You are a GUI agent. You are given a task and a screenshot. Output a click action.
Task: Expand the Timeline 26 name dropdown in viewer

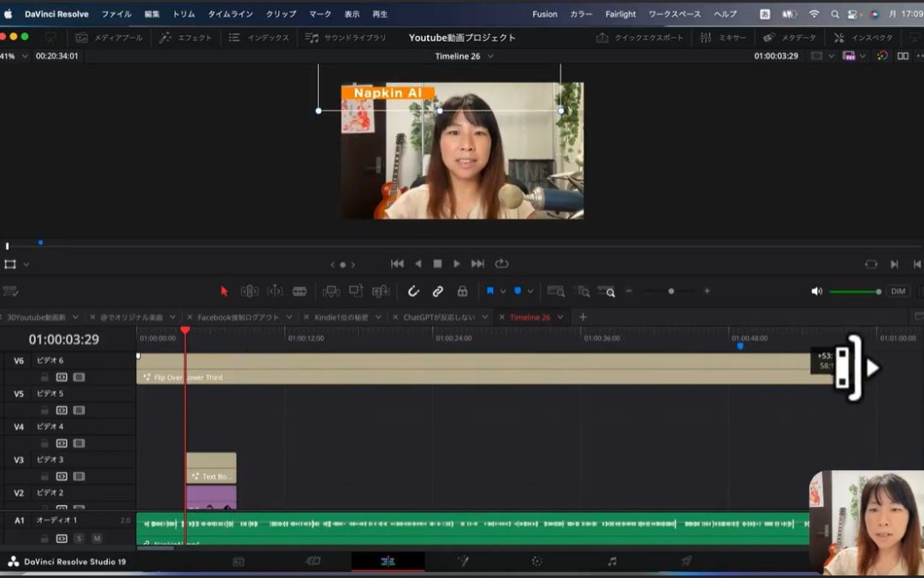[x=490, y=57]
